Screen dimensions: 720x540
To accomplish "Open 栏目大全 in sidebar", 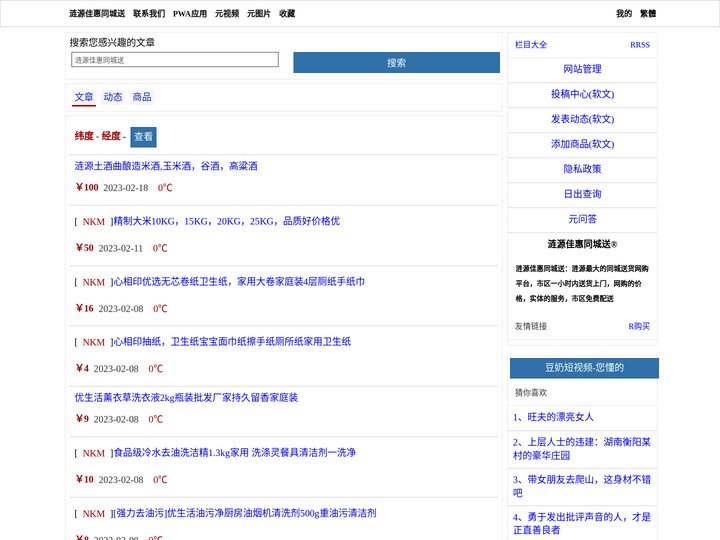I will (x=531, y=45).
